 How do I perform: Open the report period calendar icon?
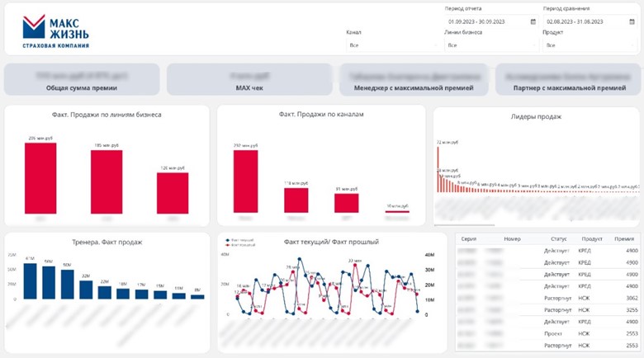(533, 21)
